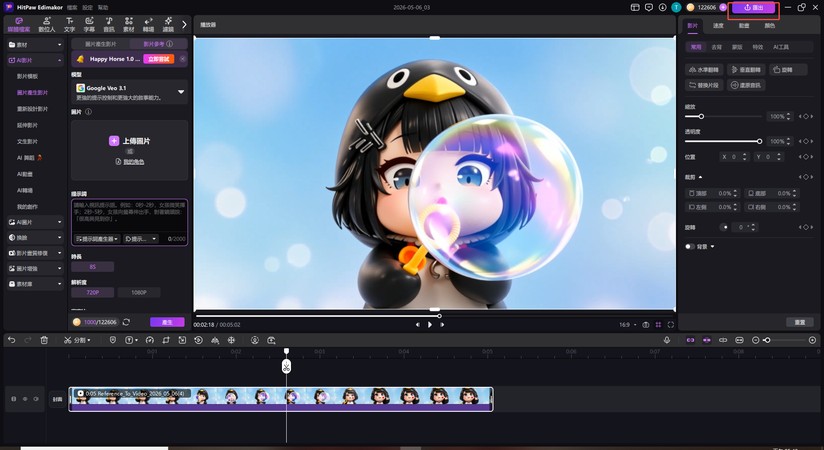
Task: Click the 產生 generate button
Action: 167,322
